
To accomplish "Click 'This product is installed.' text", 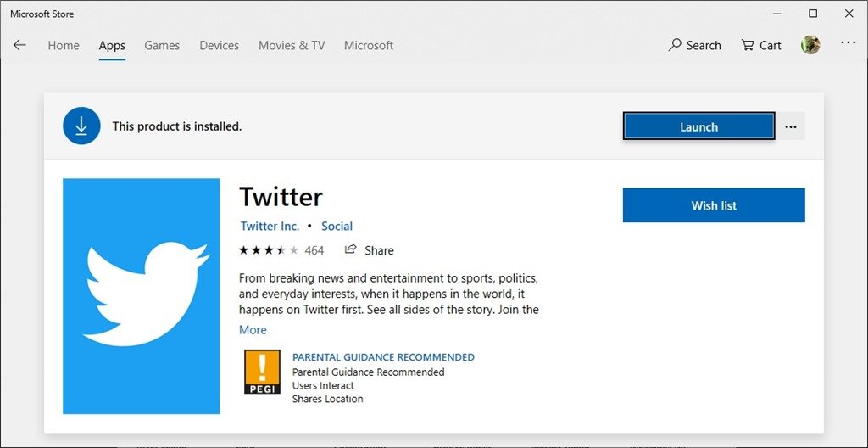I will (x=177, y=126).
